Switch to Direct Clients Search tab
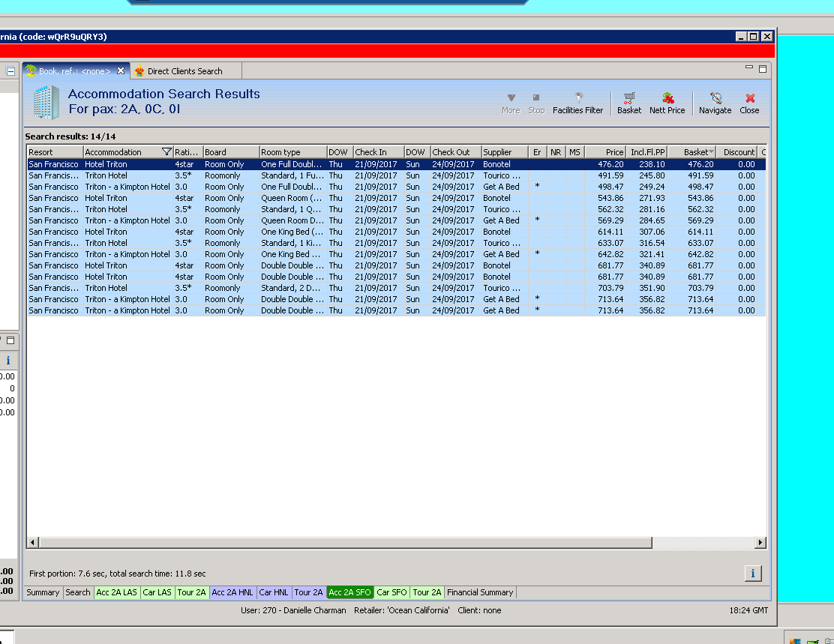The height and width of the screenshot is (644, 834). [184, 71]
